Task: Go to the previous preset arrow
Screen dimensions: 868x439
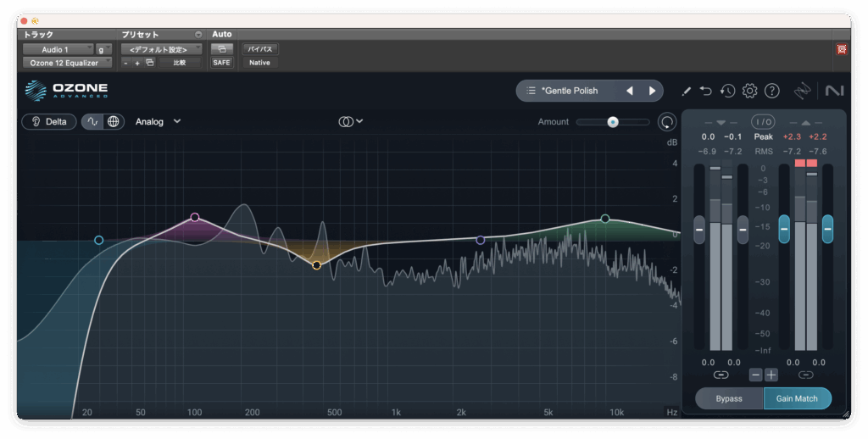Action: point(630,91)
